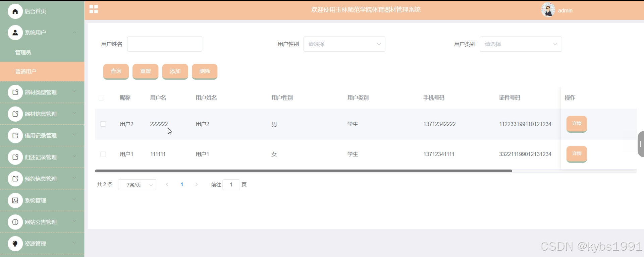644x257 pixels.
Task: Open 详情 for 用户2 row
Action: tap(577, 124)
